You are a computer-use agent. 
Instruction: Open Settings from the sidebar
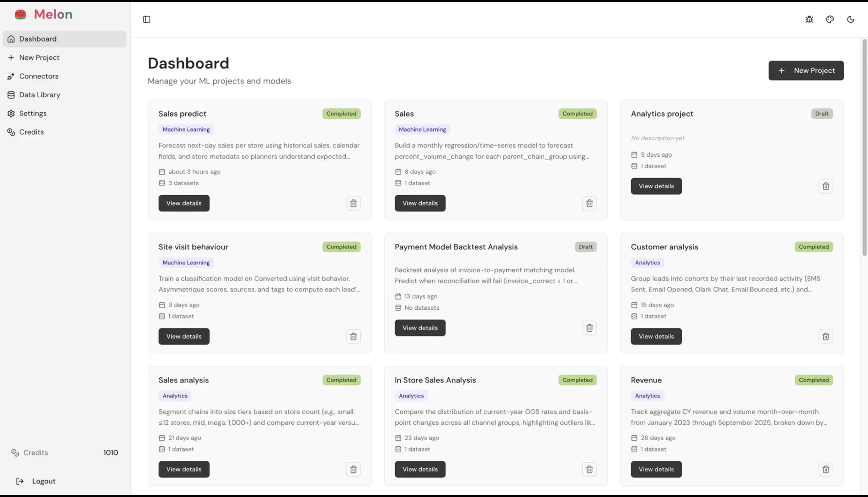click(33, 113)
